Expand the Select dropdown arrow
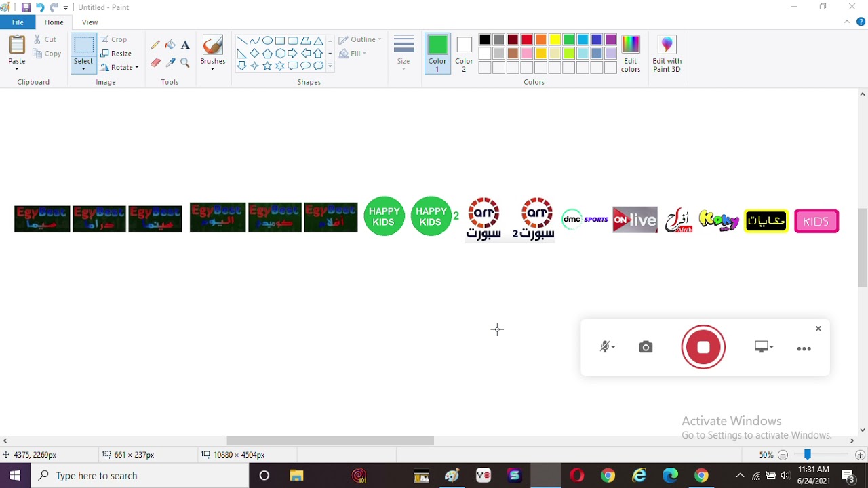This screenshot has height=488, width=868. 83,70
